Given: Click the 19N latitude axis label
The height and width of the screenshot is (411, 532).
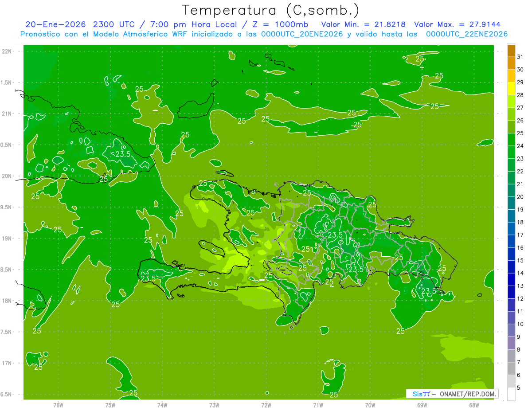Looking at the screenshot, I should point(8,239).
